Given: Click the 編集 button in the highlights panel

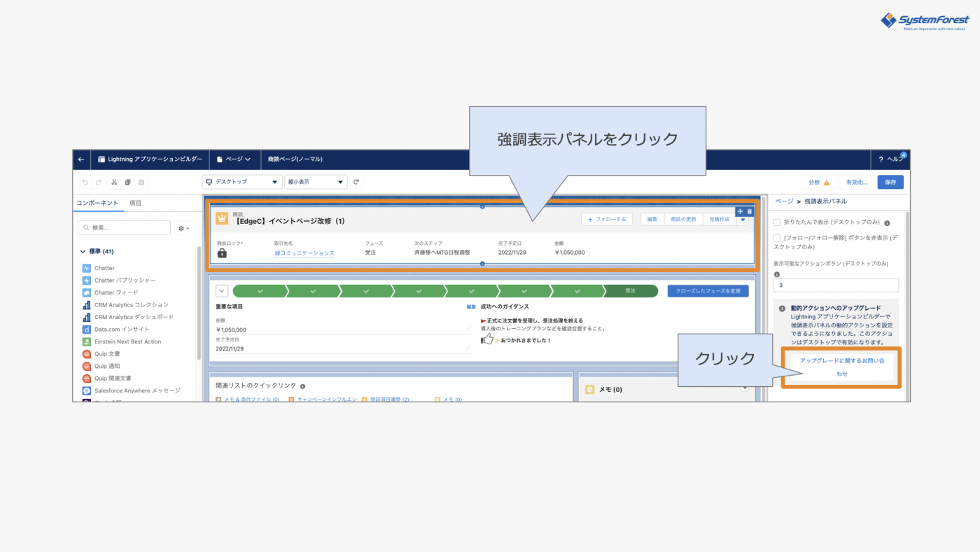Looking at the screenshot, I should [652, 219].
